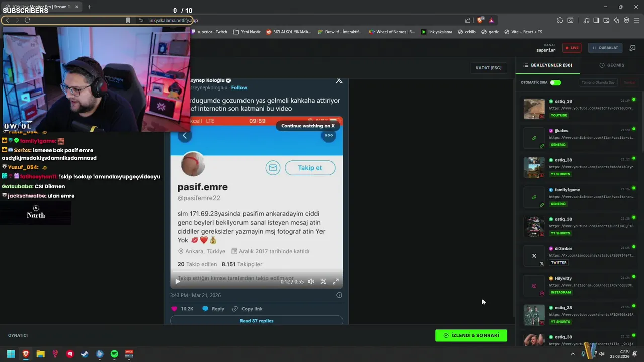The image size is (644, 362).
Task: Click Copy link under the tweet
Action: (247, 309)
